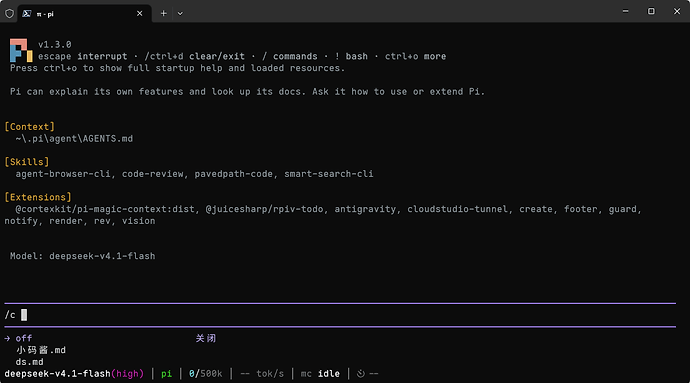Screen dimensions: 690x383
Task: Select the '小码酱.md' suggestion
Action: point(40,350)
